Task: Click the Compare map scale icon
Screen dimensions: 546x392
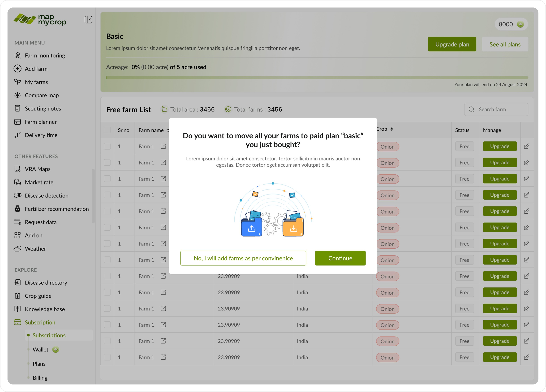Action: pos(18,95)
